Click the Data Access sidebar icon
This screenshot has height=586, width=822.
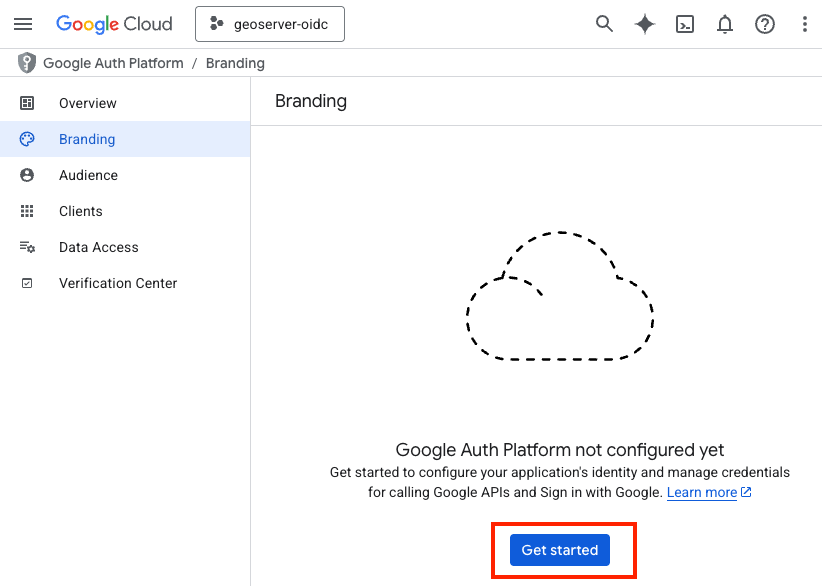[x=28, y=247]
